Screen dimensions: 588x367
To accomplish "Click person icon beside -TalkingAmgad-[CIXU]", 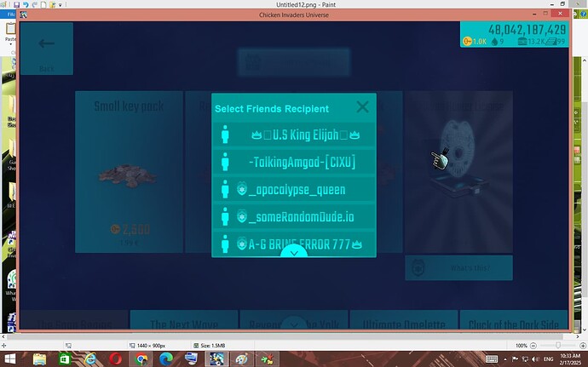I will [225, 162].
